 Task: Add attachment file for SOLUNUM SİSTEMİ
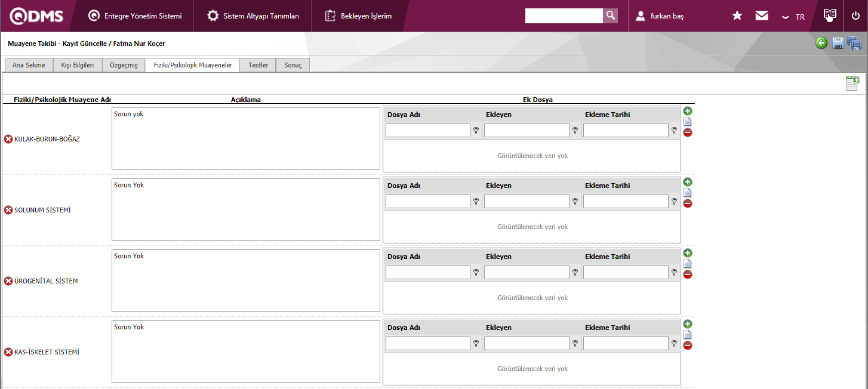(688, 182)
